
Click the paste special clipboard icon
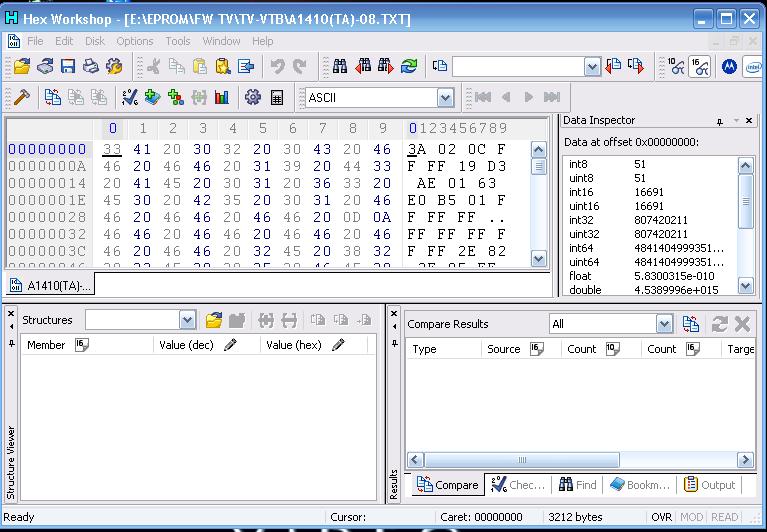(223, 66)
